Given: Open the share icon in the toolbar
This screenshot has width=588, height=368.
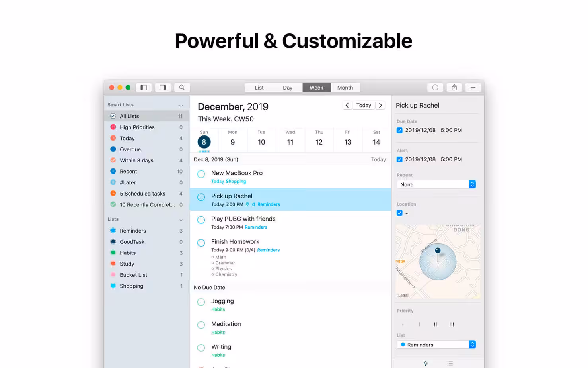Looking at the screenshot, I should (454, 88).
